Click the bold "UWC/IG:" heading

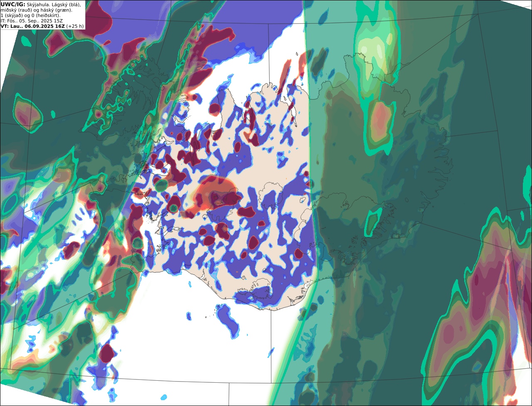(13, 5)
